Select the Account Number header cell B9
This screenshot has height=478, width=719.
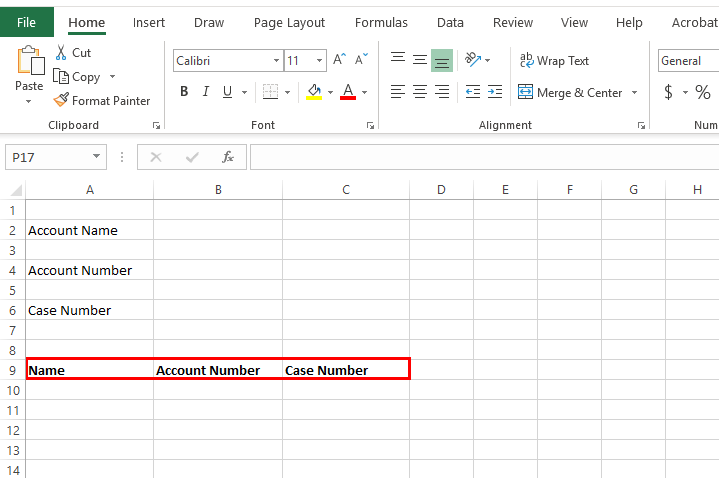pyautogui.click(x=218, y=370)
